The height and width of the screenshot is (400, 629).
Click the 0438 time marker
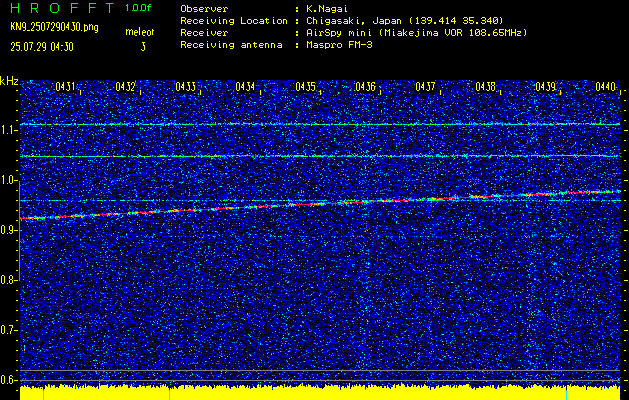[485, 86]
